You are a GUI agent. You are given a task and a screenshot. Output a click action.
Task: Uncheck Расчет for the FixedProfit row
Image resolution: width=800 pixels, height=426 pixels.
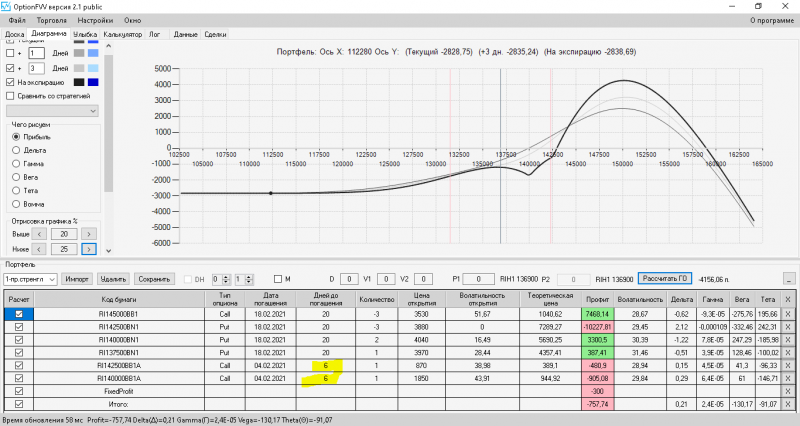[x=19, y=391]
